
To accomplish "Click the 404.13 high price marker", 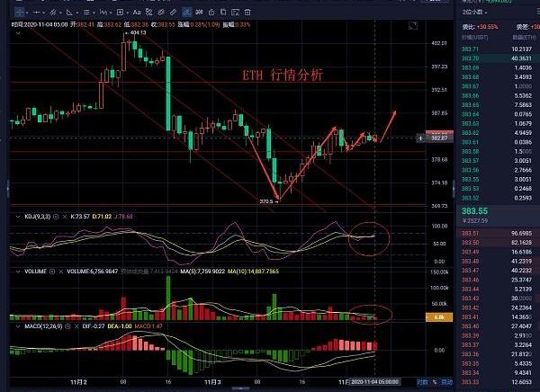I will [x=137, y=32].
